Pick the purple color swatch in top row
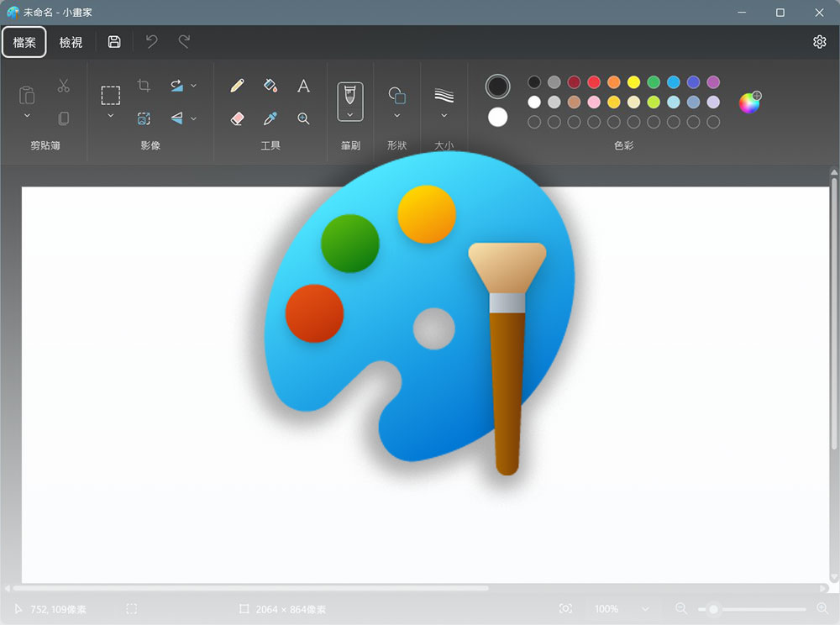The height and width of the screenshot is (625, 840). (713, 82)
